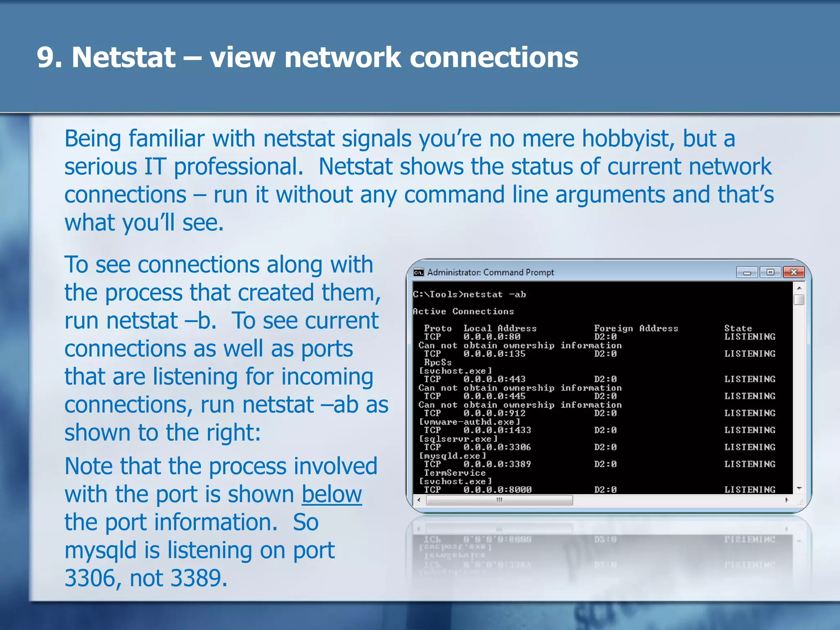Minimize the Administrator: Command Prompt window
The image size is (840, 630).
click(x=746, y=272)
